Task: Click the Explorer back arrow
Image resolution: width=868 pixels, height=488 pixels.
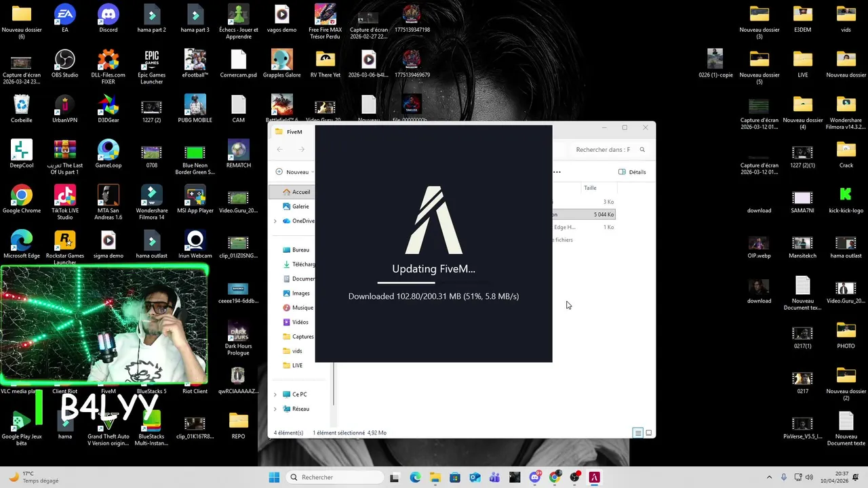Action: (x=280, y=150)
